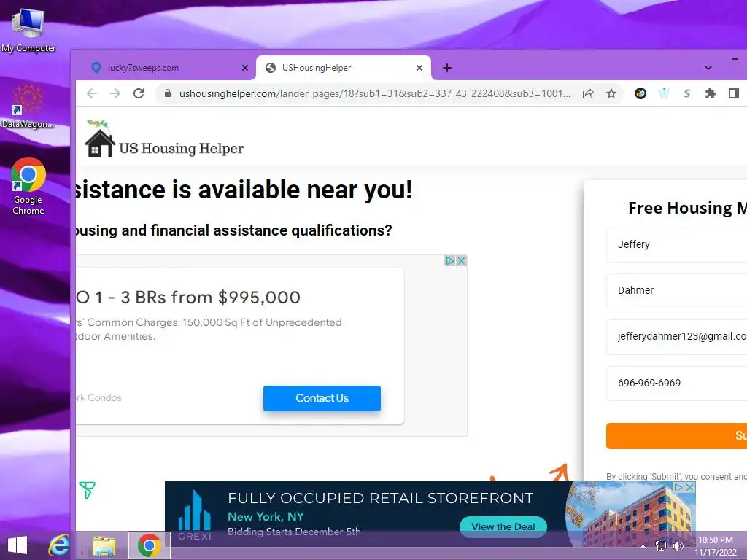Open a new browser tab
This screenshot has width=747, height=560.
447,68
